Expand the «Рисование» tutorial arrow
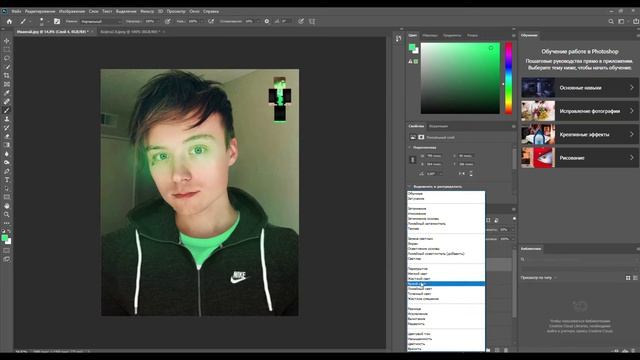The image size is (640, 360). (x=631, y=158)
